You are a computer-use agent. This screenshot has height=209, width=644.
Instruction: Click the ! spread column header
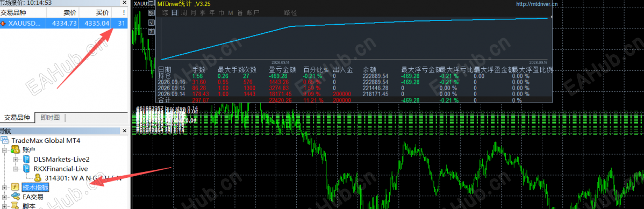(x=120, y=13)
